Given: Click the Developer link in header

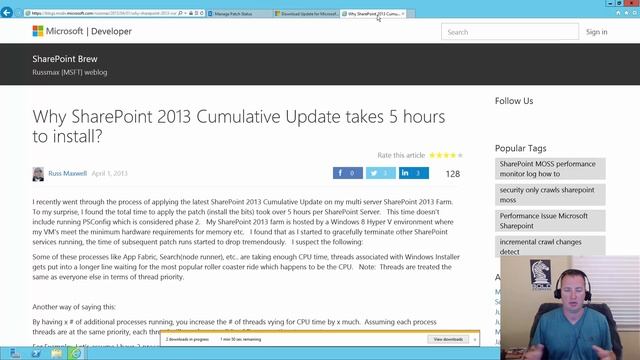Looking at the screenshot, I should coord(111,31).
